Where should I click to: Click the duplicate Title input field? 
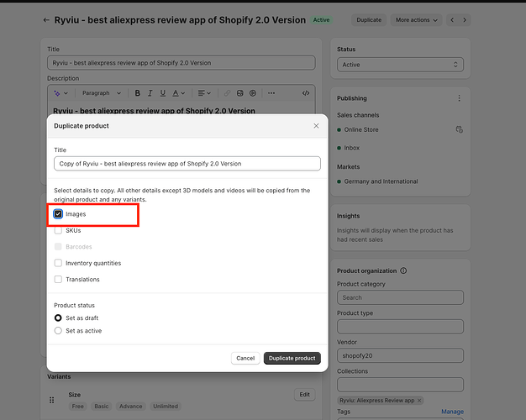[187, 164]
